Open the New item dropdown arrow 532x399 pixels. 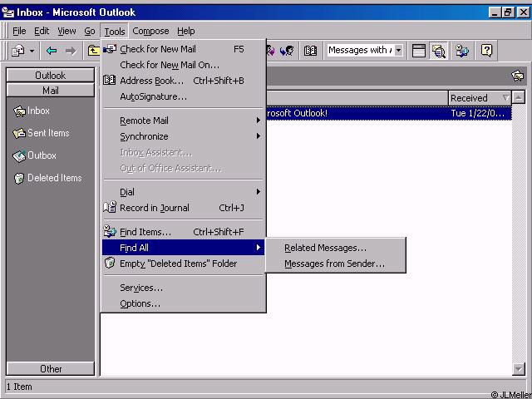[32, 52]
